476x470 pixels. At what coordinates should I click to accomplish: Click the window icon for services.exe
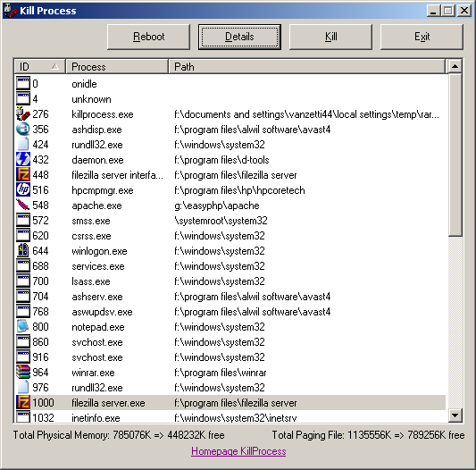(23, 266)
